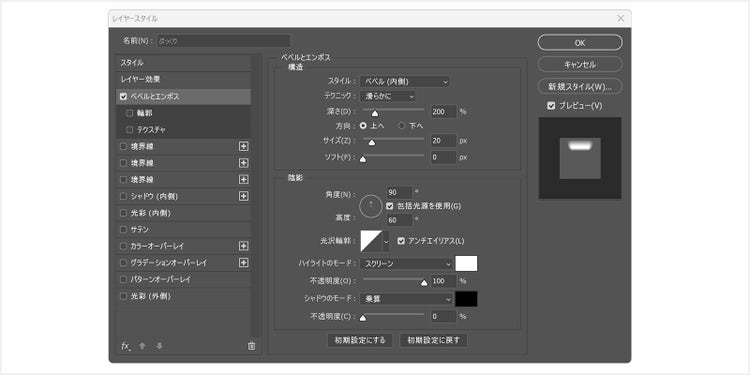750x375 pixels.
Task: Click the 角度 value field showing 90
Action: pos(399,192)
